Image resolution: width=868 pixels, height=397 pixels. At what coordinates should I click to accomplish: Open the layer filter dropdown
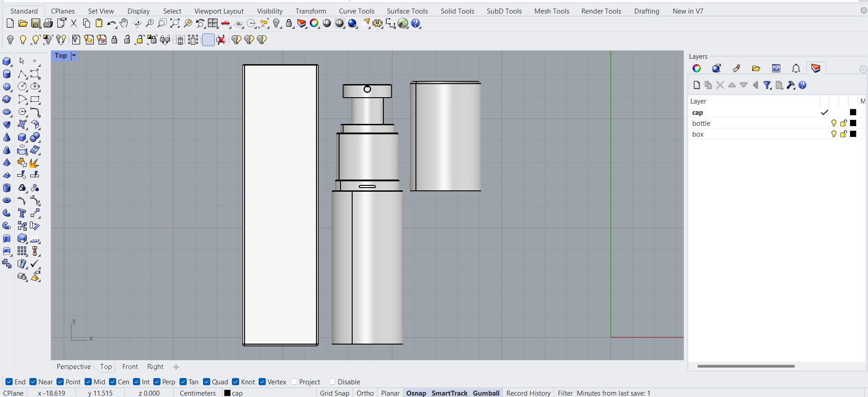click(x=767, y=85)
